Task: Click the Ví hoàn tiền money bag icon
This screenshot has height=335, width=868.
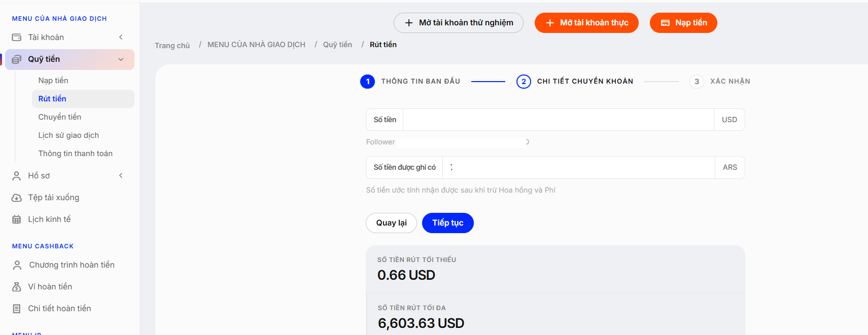Action: pyautogui.click(x=17, y=287)
